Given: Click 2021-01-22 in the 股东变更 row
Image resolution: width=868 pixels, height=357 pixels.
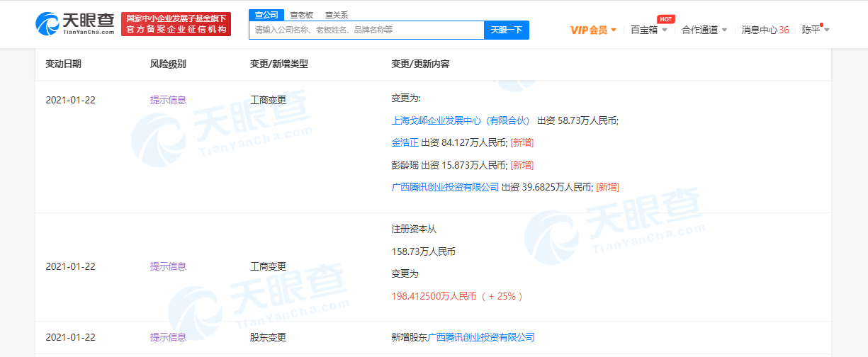Looking at the screenshot, I should [x=70, y=337].
